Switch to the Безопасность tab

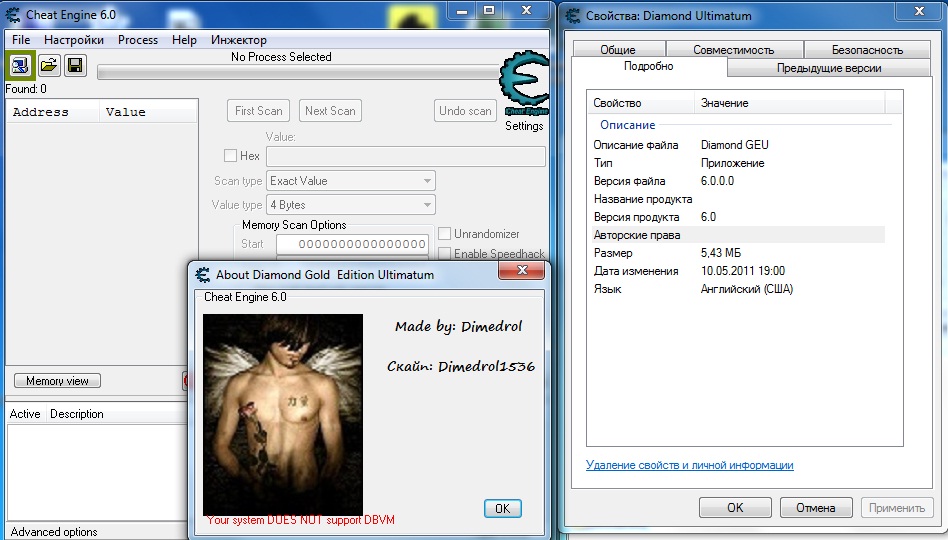[x=867, y=50]
